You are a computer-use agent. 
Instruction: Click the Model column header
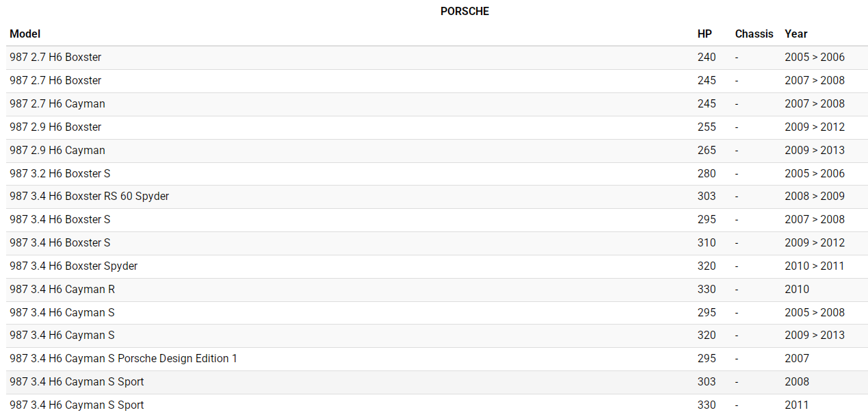[25, 34]
